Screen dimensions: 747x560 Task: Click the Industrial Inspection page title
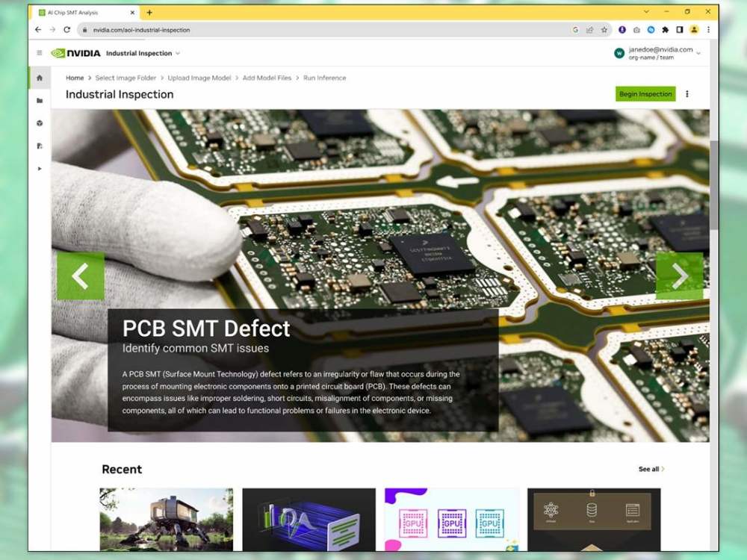120,94
